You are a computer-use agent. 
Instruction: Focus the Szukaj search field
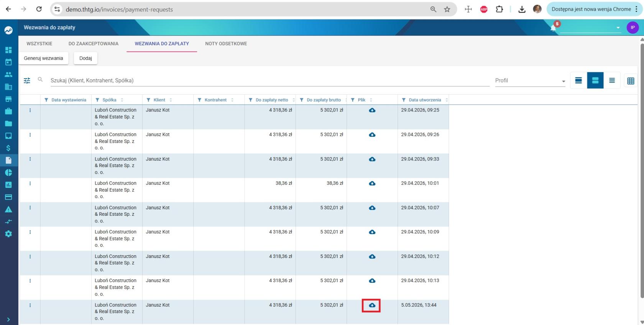(269, 80)
